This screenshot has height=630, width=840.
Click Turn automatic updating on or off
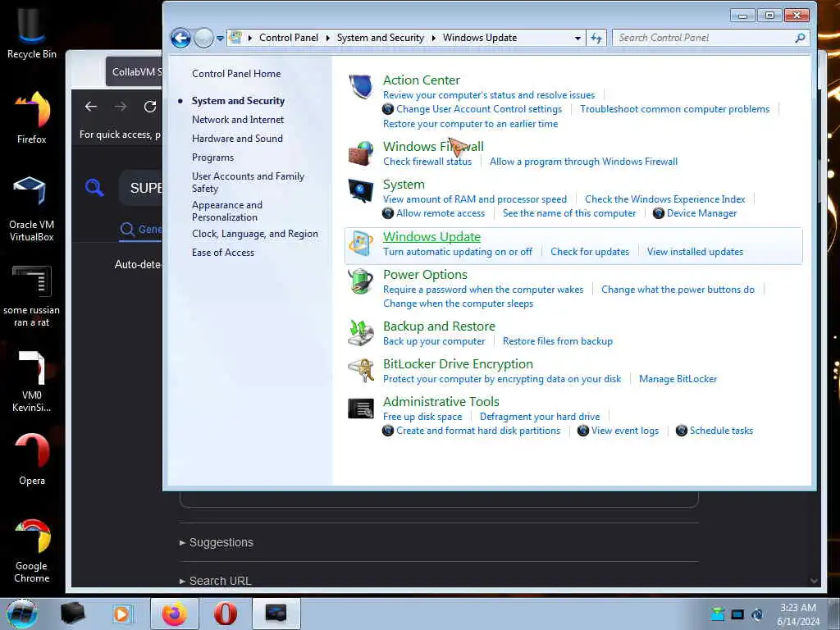pyautogui.click(x=458, y=252)
